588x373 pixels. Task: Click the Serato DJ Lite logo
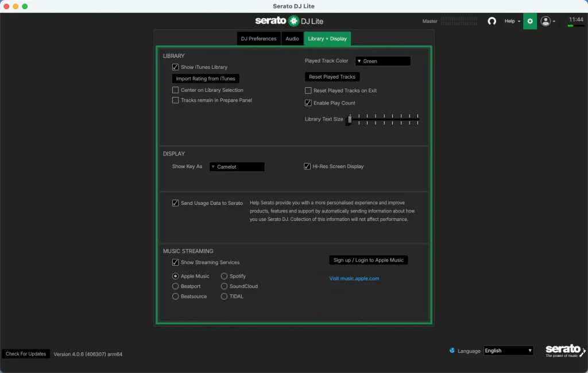(289, 21)
